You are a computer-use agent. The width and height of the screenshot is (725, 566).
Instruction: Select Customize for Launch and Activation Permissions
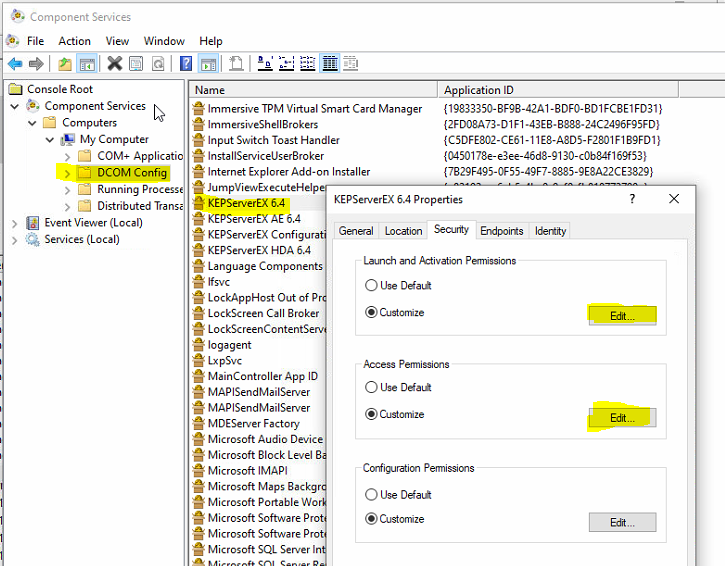tap(371, 312)
